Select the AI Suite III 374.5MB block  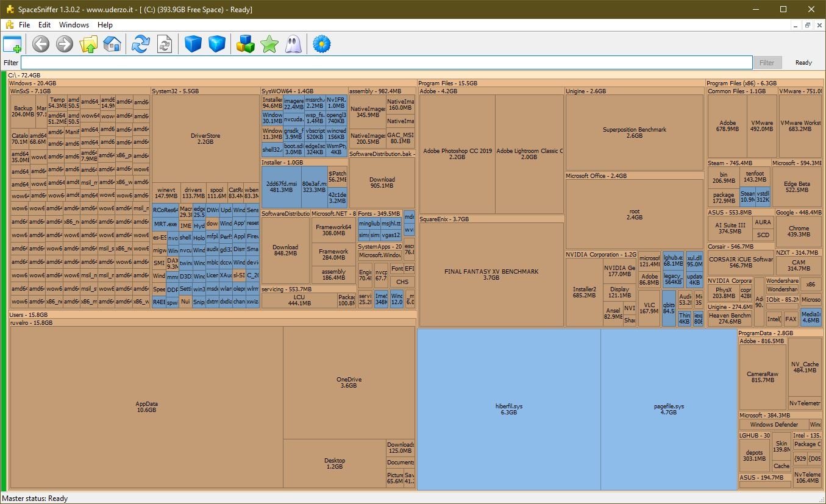point(730,229)
